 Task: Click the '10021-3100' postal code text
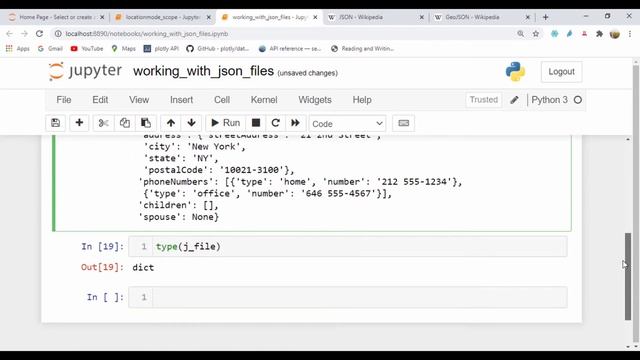(252, 170)
